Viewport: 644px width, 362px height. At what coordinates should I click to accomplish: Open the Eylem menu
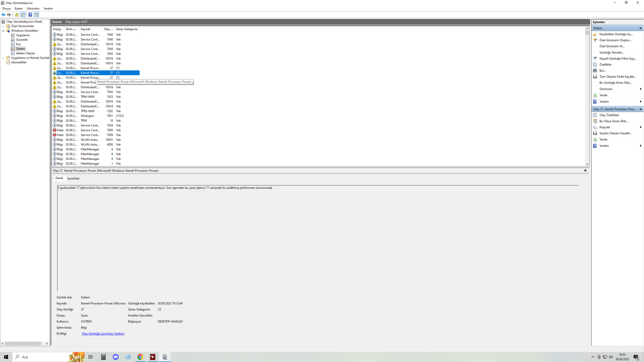pyautogui.click(x=18, y=8)
